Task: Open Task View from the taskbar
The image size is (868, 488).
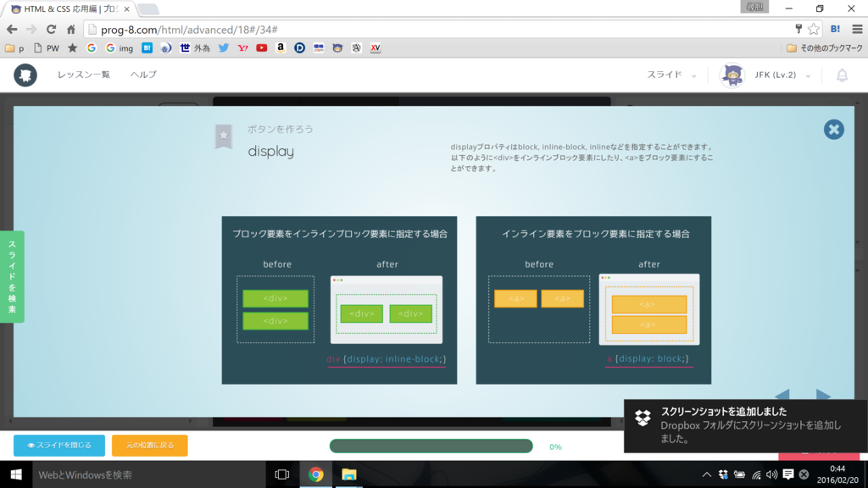Action: (282, 474)
